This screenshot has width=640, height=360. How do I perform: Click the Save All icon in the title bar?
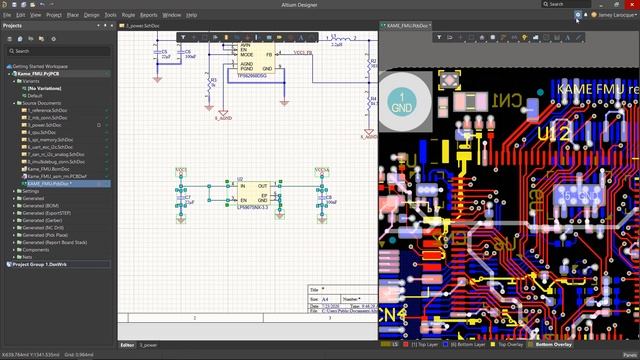[x=23, y=4]
